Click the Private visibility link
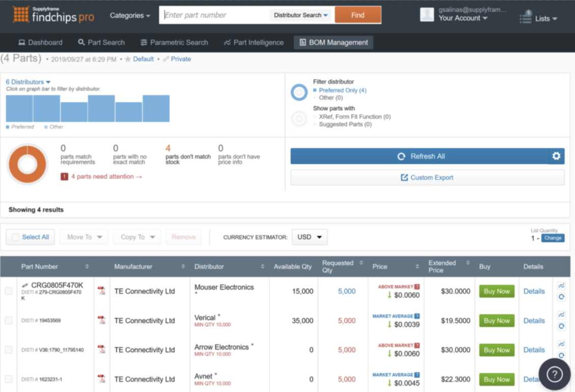The width and height of the screenshot is (575, 392). [181, 59]
